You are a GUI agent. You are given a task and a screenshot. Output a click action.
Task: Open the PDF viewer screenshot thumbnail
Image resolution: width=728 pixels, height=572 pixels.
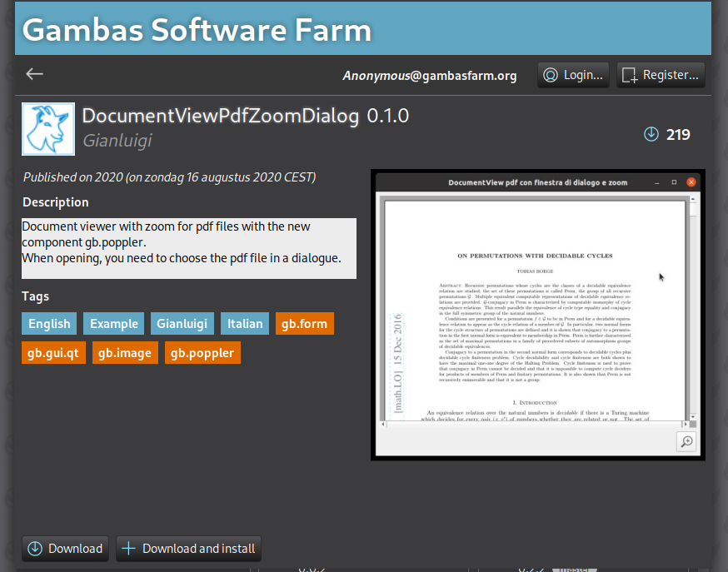tap(537, 315)
